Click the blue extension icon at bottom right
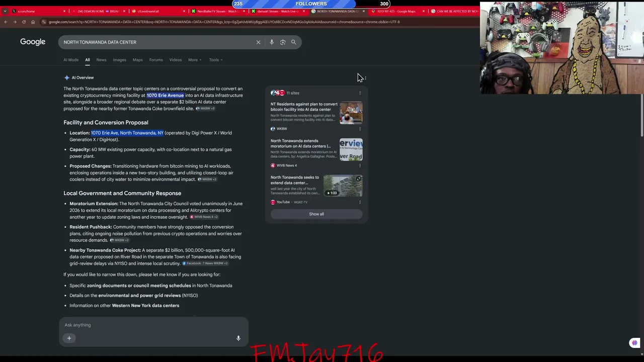The height and width of the screenshot is (362, 644). [634, 343]
